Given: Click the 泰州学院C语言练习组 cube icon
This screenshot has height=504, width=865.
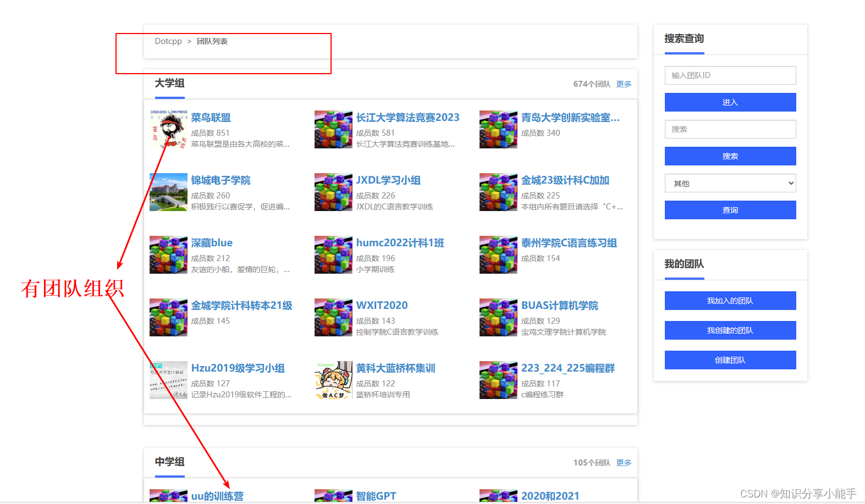Looking at the screenshot, I should 498,255.
